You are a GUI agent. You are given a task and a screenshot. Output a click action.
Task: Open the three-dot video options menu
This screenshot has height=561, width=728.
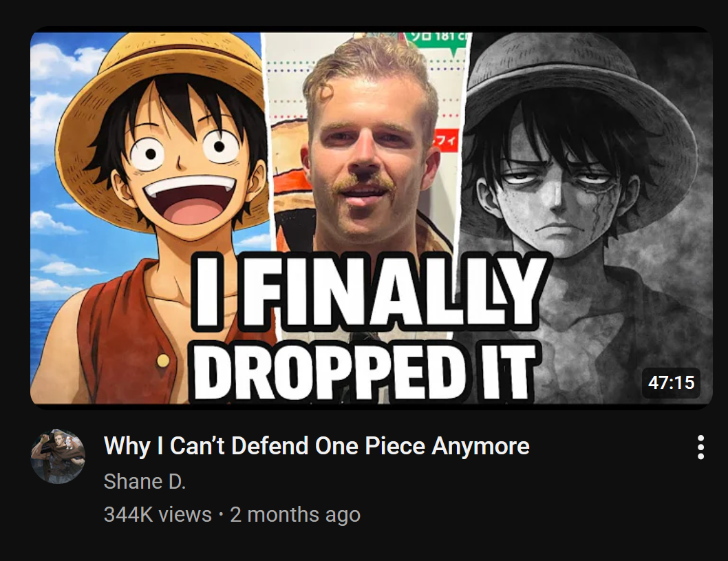click(700, 447)
